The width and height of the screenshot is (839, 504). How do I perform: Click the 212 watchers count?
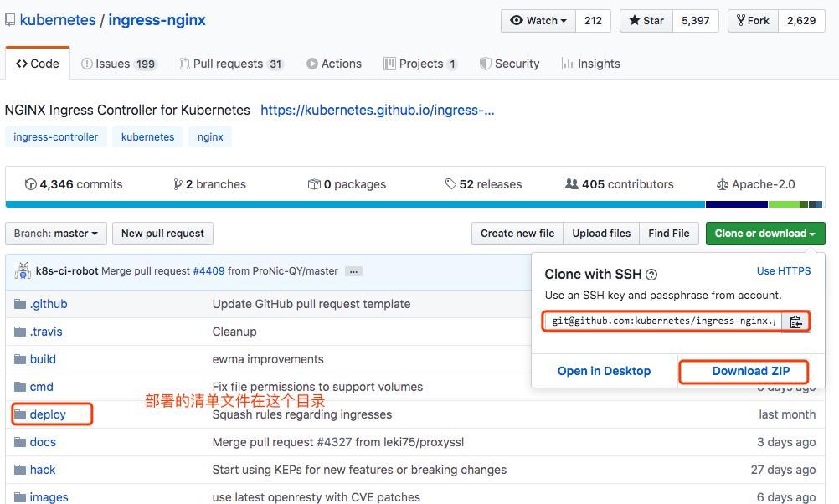click(x=593, y=21)
